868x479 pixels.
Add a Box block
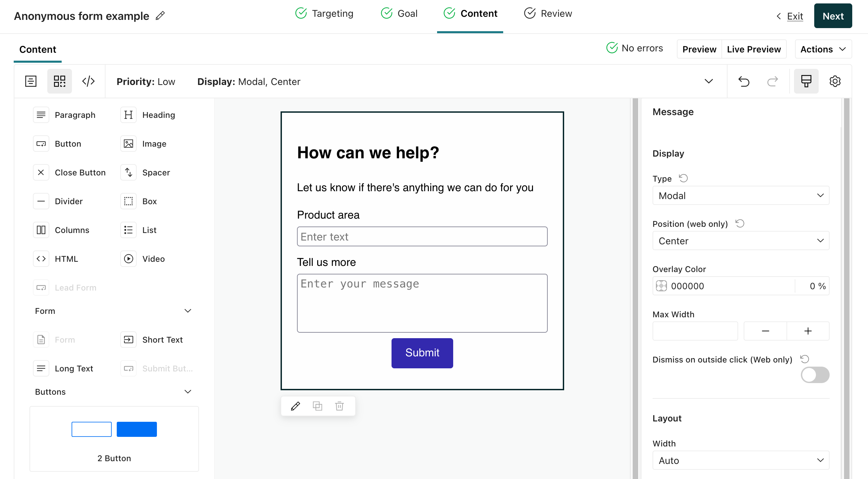pyautogui.click(x=139, y=201)
